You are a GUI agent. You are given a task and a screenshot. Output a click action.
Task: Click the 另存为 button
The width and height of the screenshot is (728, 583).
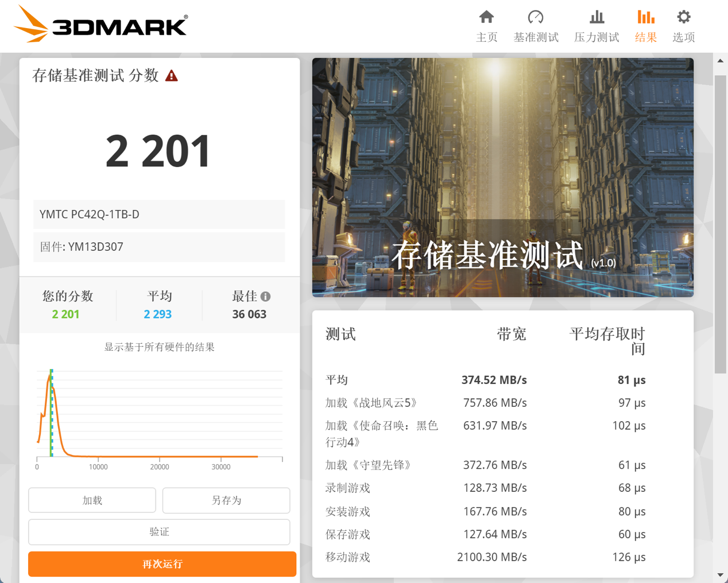coord(226,500)
